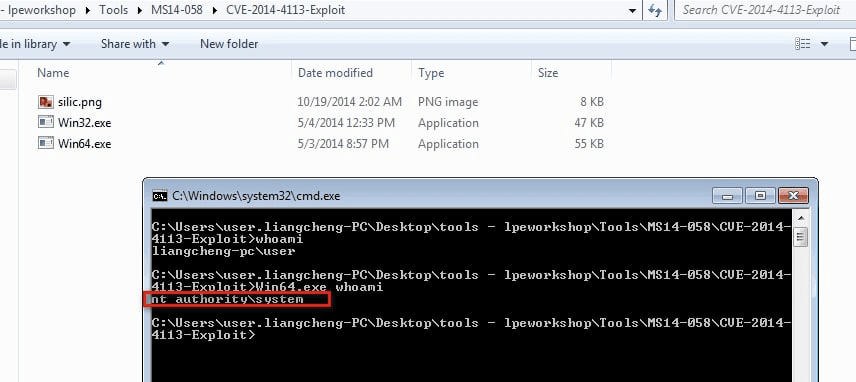This screenshot has height=382, width=856.
Task: Click the New folder button
Action: tap(229, 44)
